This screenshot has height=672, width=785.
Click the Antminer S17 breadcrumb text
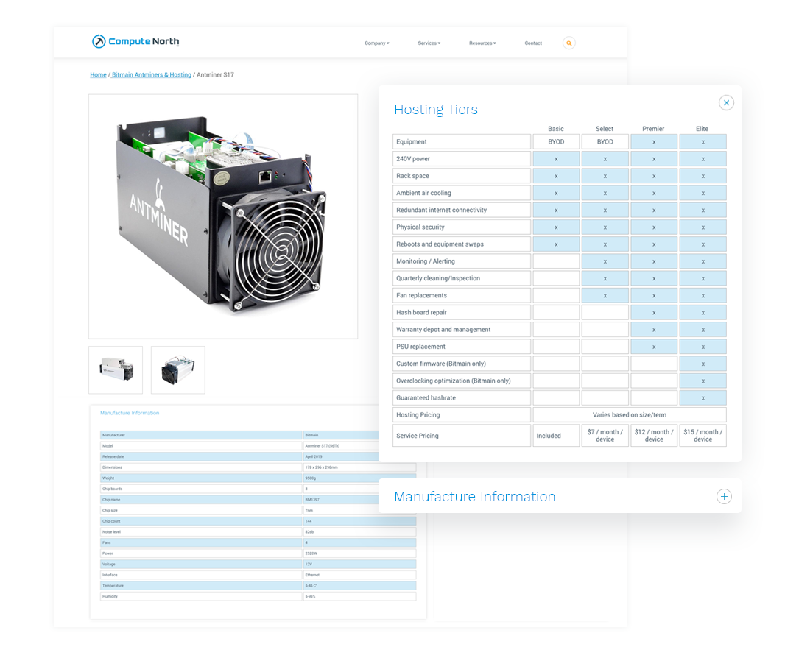pyautogui.click(x=215, y=74)
